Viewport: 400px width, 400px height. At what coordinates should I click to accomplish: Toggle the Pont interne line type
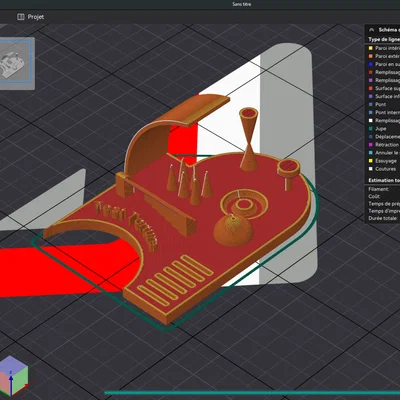383,112
